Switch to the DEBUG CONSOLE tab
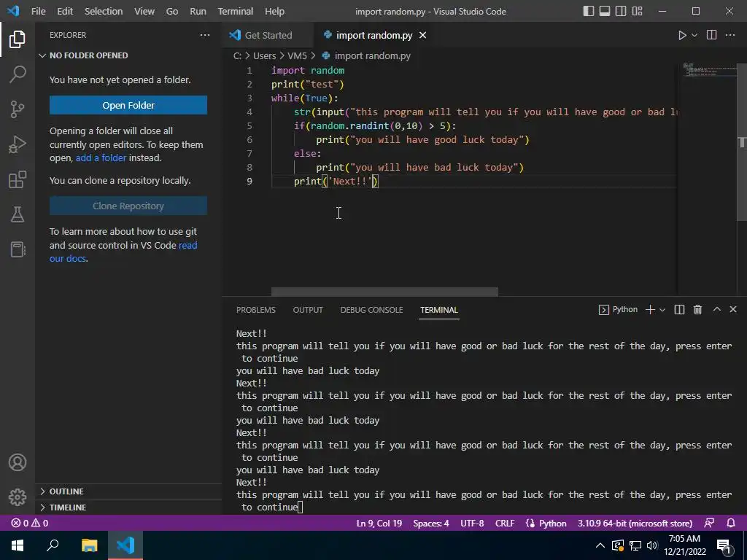747x560 pixels. 371,310
